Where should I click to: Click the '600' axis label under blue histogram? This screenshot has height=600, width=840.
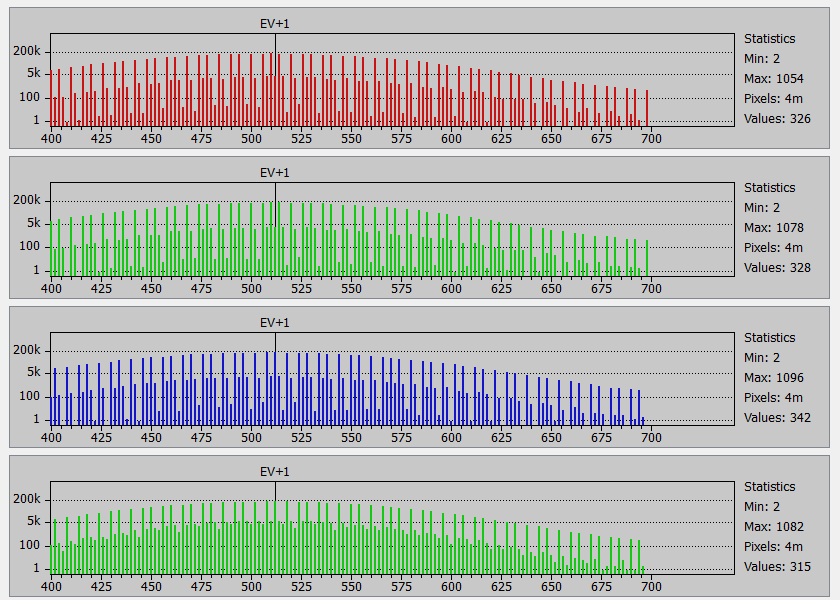coord(452,438)
